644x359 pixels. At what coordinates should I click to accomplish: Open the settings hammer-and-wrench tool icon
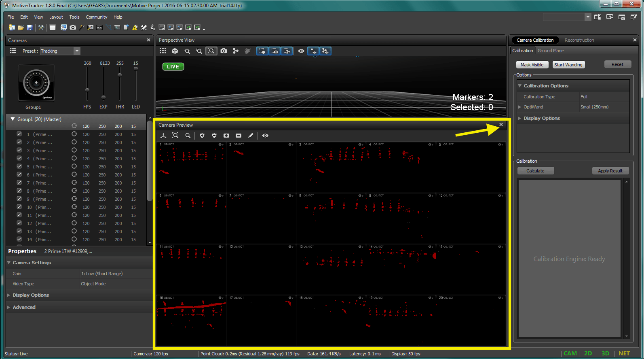click(41, 28)
